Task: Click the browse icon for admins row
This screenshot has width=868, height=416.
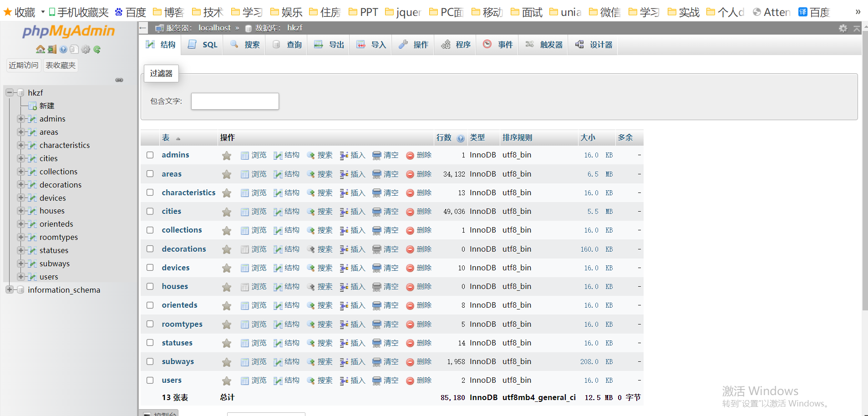Action: click(x=245, y=156)
